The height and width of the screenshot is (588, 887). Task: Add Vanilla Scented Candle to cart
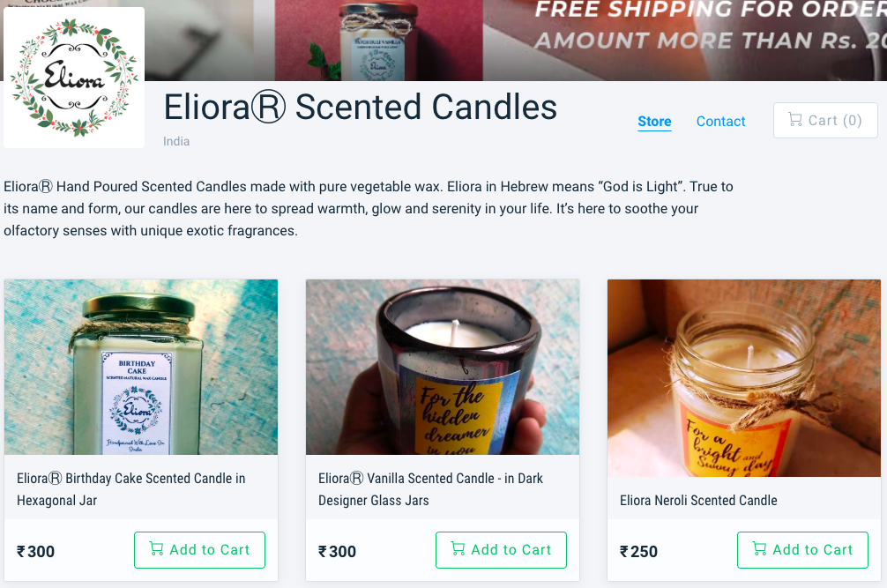[x=501, y=550]
